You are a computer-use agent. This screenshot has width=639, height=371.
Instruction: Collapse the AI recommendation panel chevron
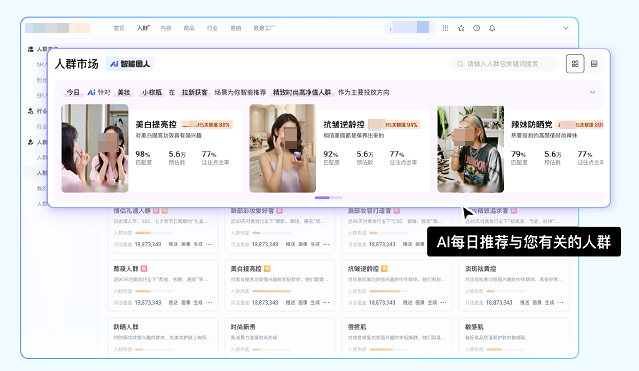593,92
